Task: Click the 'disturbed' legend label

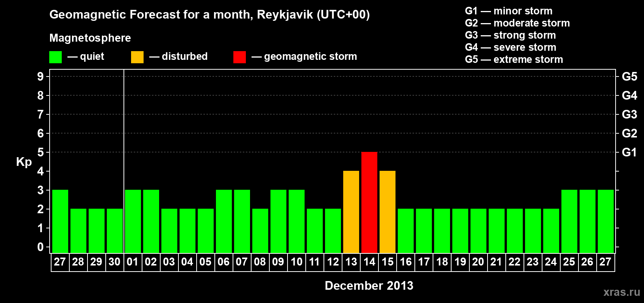Action: pos(184,56)
